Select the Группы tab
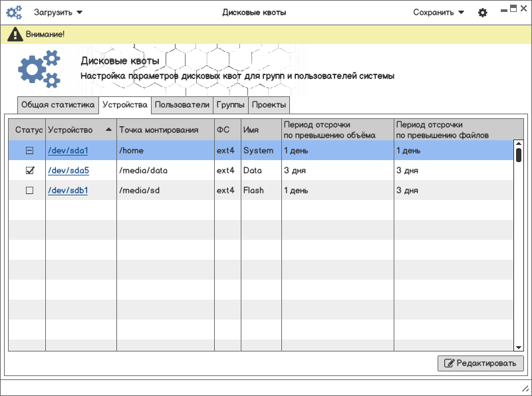This screenshot has height=396, width=532. (231, 105)
